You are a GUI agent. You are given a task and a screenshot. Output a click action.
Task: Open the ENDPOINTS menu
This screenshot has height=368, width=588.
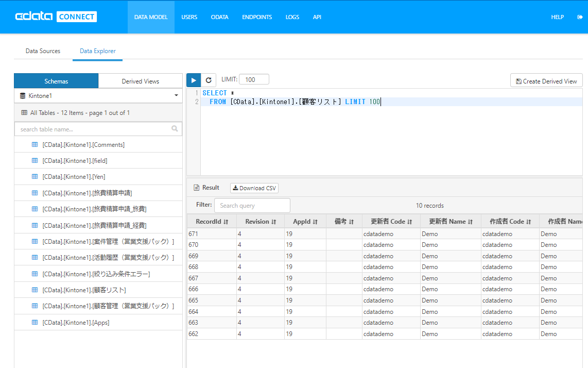tap(257, 17)
